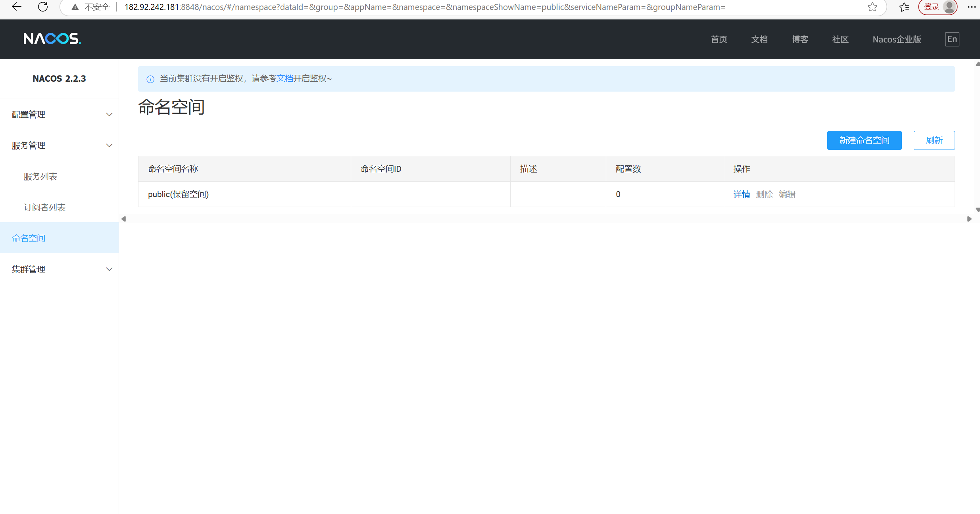The image size is (980, 514).
Task: Expand 集群管理 chevron
Action: point(109,269)
